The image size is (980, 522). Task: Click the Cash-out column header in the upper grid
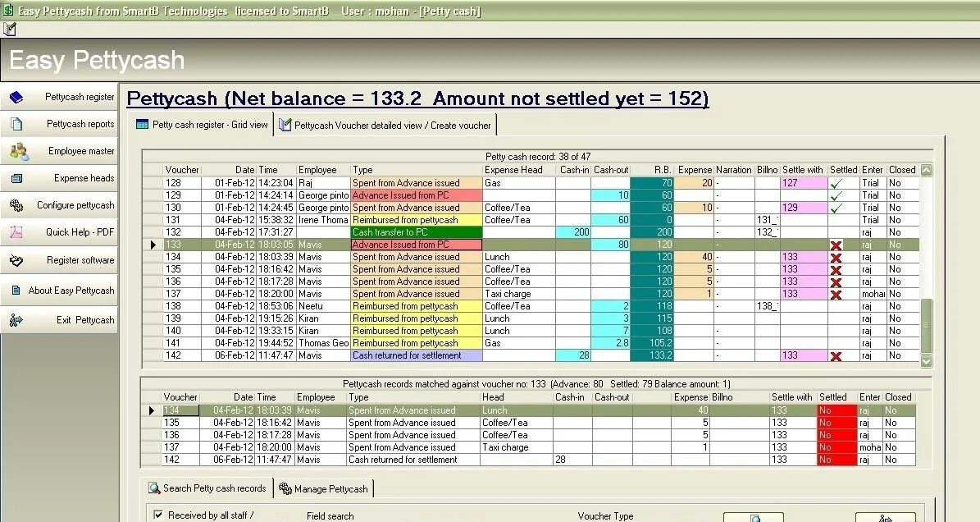[x=611, y=170]
